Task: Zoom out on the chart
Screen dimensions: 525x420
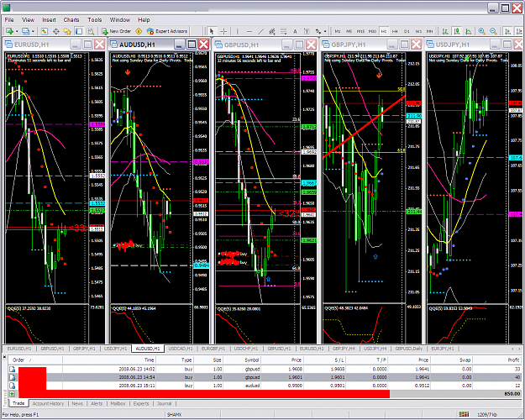Action: click(x=493, y=31)
